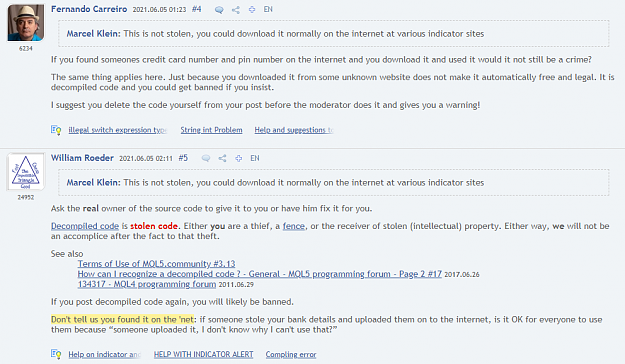Click share icon on Fernando Carreiro's post #4
The height and width of the screenshot is (364, 625).
236,10
